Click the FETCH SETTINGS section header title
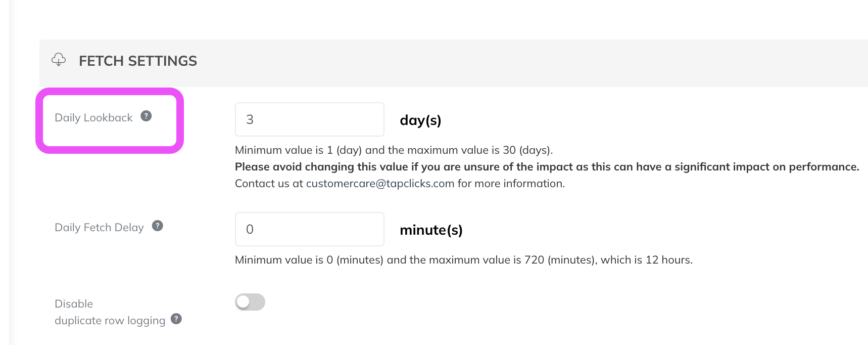The image size is (868, 345). tap(138, 61)
